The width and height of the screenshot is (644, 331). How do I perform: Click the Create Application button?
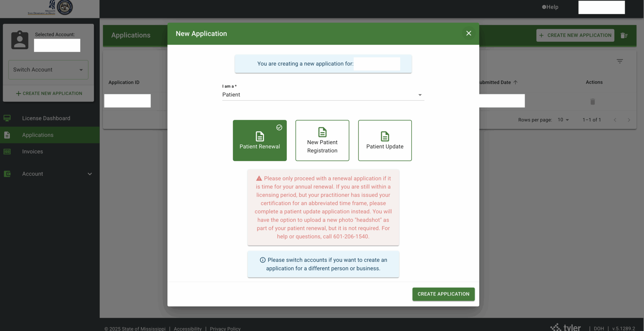[443, 294]
